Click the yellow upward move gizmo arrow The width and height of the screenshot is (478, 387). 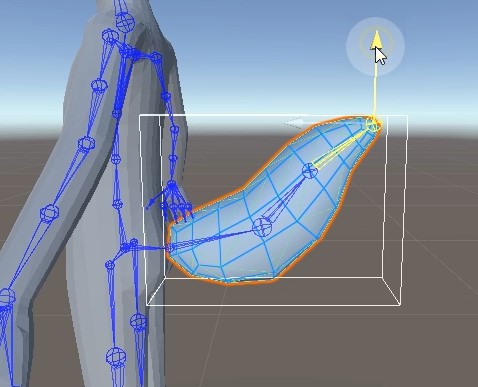point(376,39)
